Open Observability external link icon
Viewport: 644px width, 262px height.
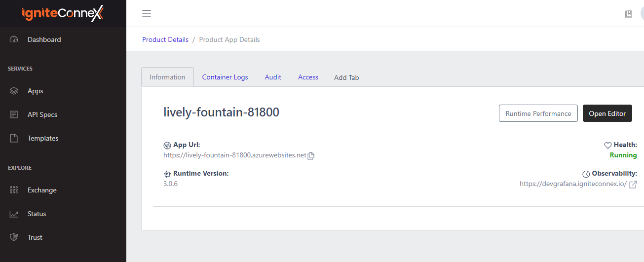(x=633, y=184)
